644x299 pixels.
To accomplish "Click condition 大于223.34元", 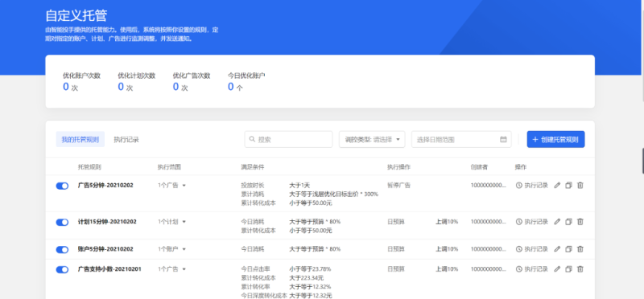I will pyautogui.click(x=307, y=278).
